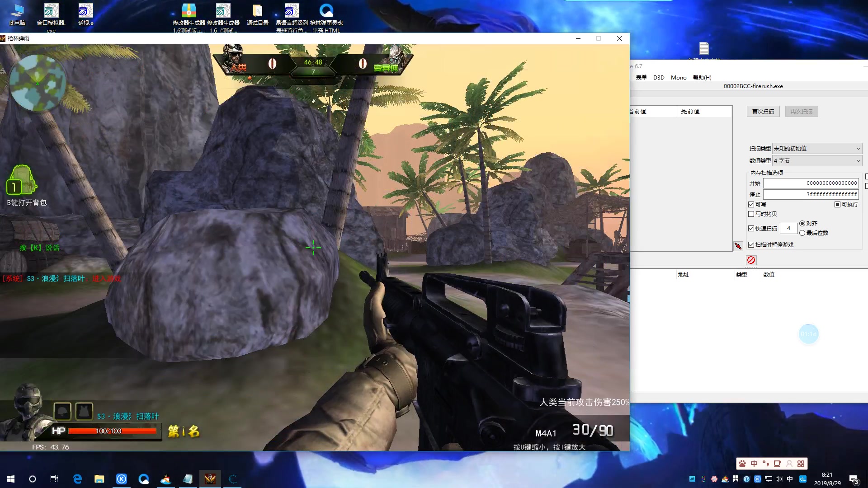Click the 开始 start address input field
Screen dimensions: 868x488
(x=811, y=183)
